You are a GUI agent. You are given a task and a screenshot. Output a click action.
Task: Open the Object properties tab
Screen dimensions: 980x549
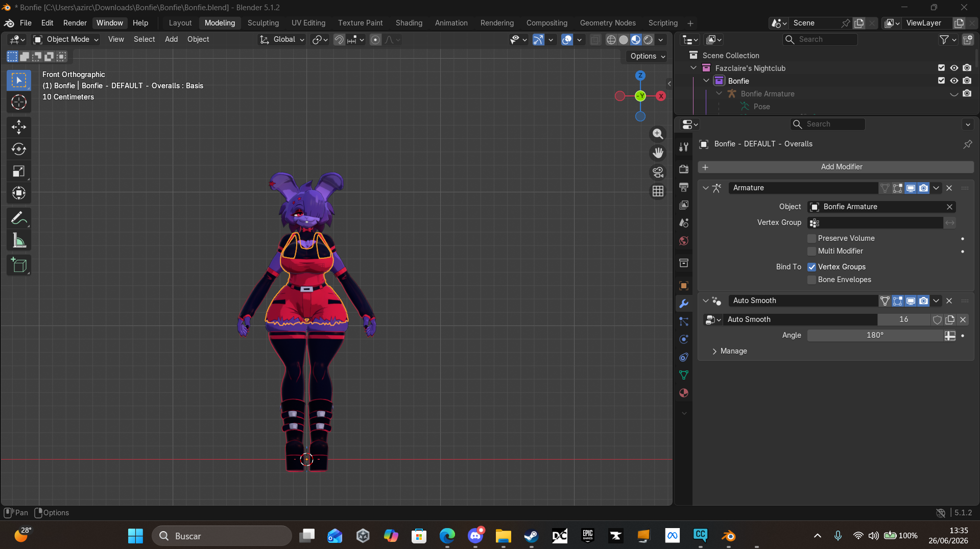(684, 286)
